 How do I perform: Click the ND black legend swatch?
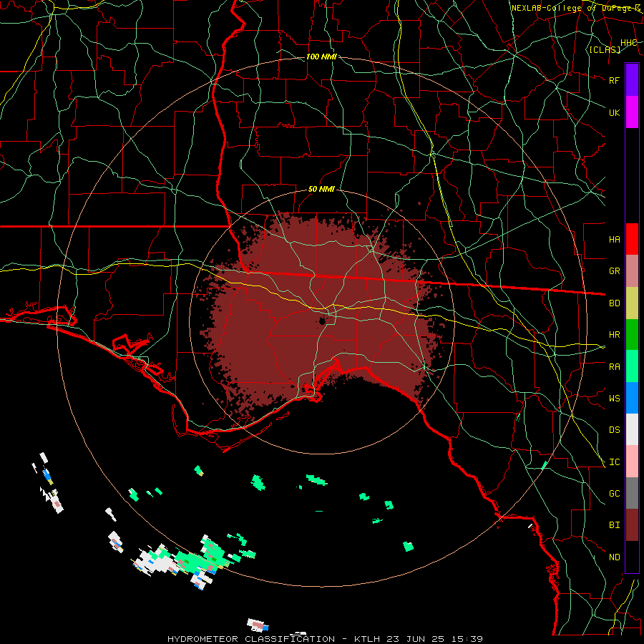(632, 557)
